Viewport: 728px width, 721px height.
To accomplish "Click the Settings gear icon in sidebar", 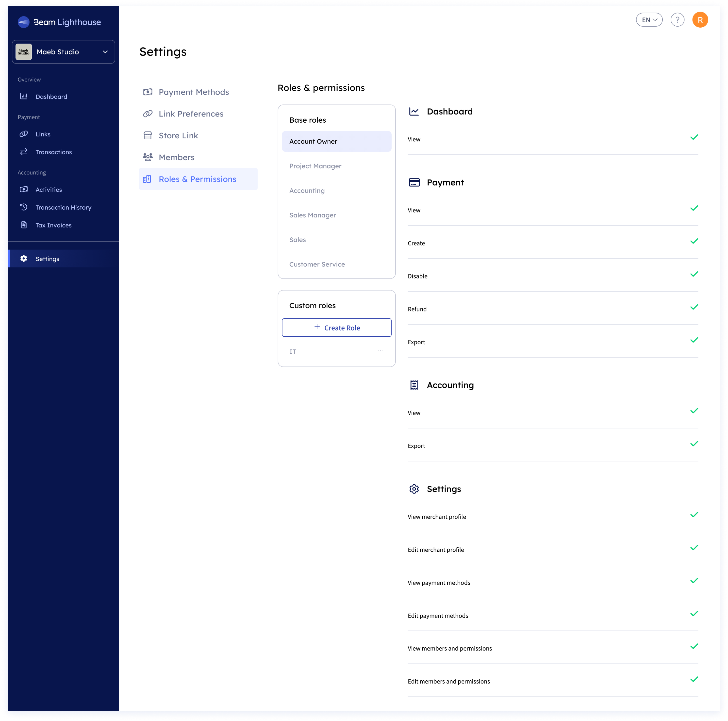I will click(x=24, y=258).
